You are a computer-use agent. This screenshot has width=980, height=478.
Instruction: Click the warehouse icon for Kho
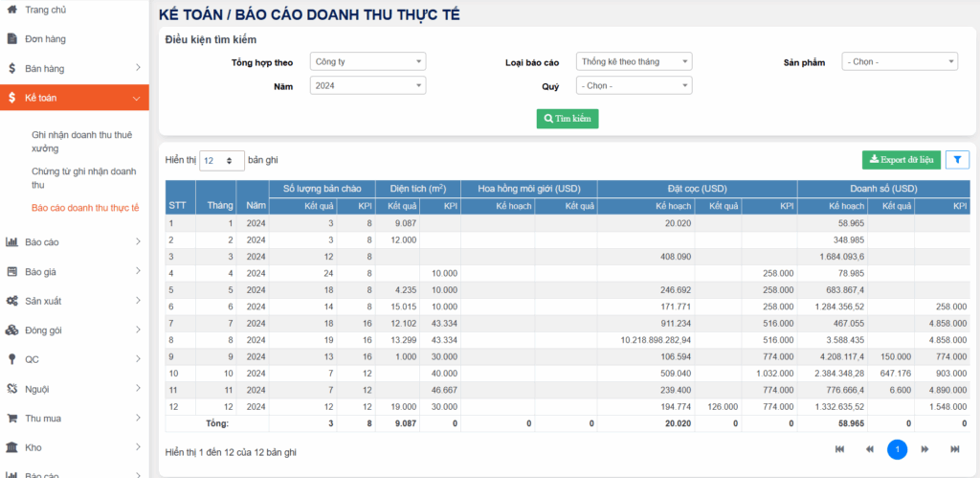[11, 447]
